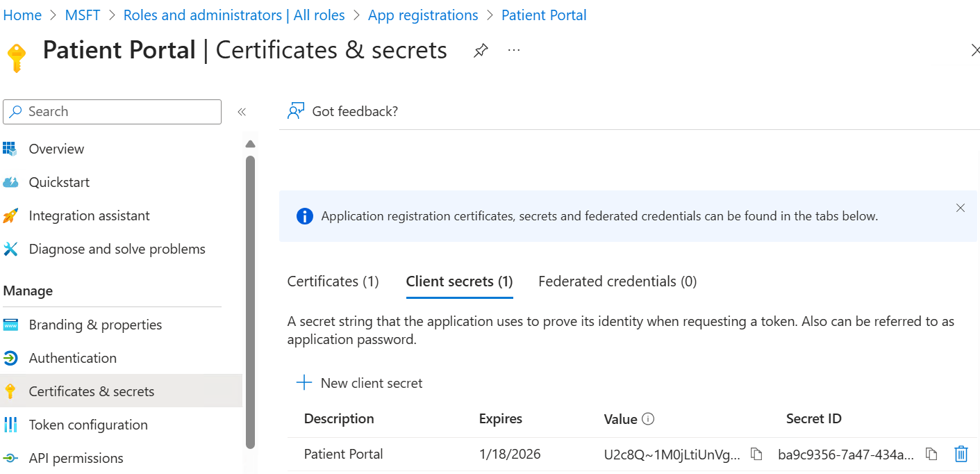The height and width of the screenshot is (474, 980).
Task: Go to Diagnose and solve problems
Action: click(117, 249)
